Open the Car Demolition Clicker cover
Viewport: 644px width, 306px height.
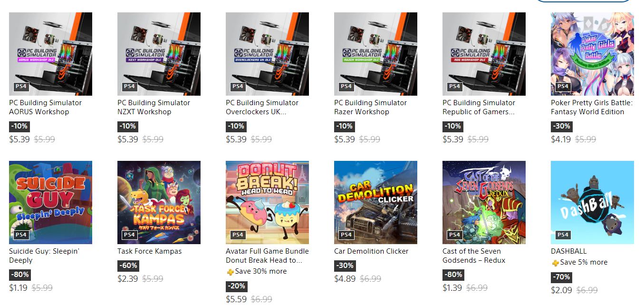pyautogui.click(x=375, y=202)
